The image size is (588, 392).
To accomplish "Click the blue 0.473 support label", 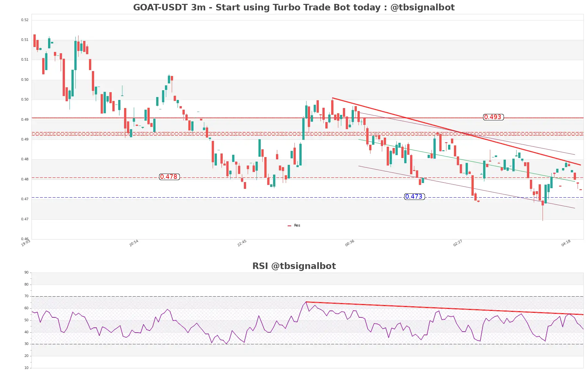I will point(414,197).
